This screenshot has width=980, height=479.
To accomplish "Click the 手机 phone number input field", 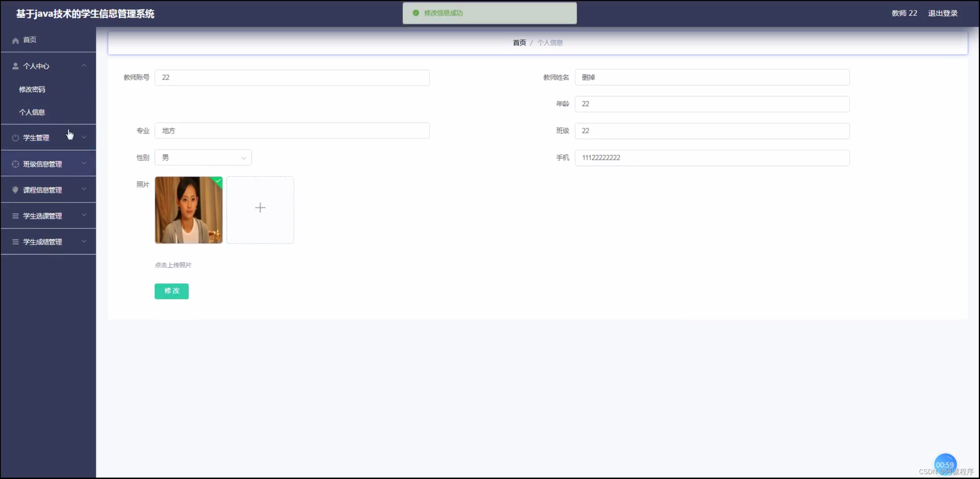I will point(712,158).
